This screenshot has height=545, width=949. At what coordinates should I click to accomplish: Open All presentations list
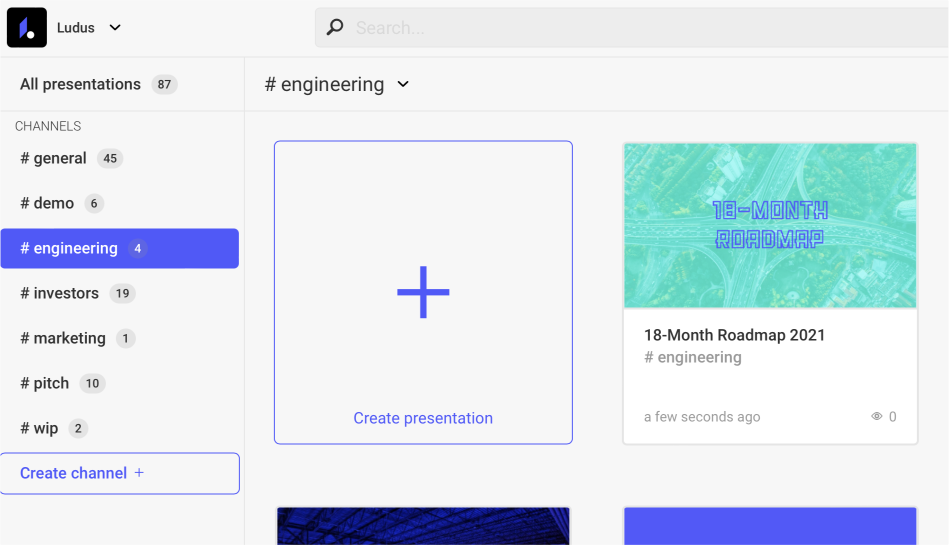click(80, 84)
